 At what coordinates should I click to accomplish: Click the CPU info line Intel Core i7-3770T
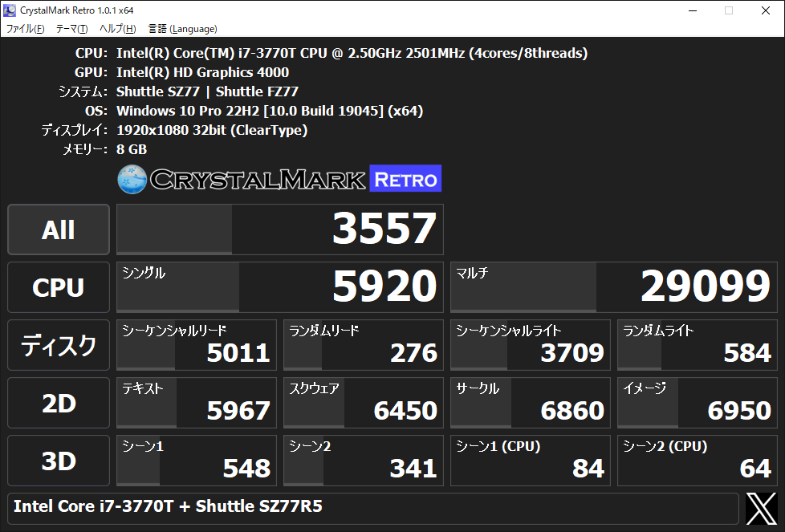click(x=352, y=53)
